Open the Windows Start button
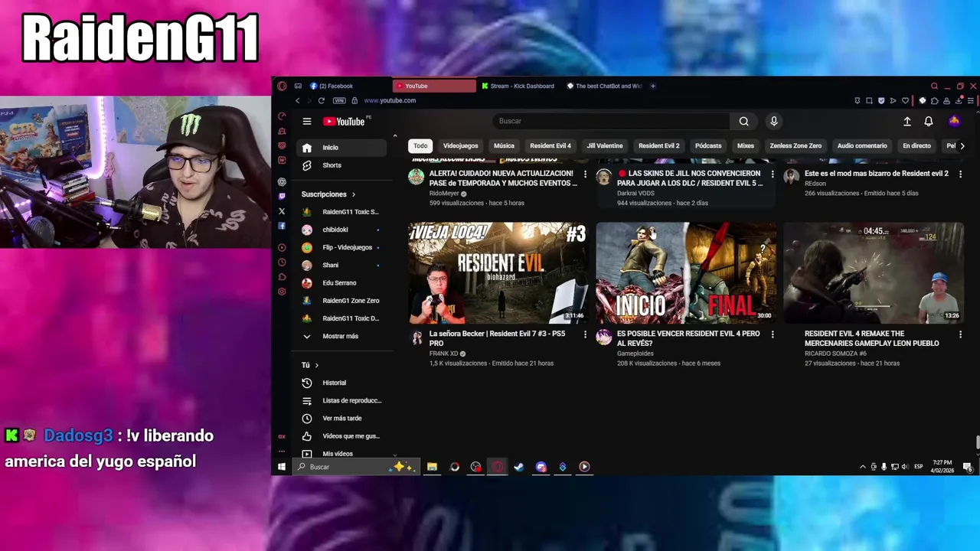980x551 pixels. [x=282, y=467]
